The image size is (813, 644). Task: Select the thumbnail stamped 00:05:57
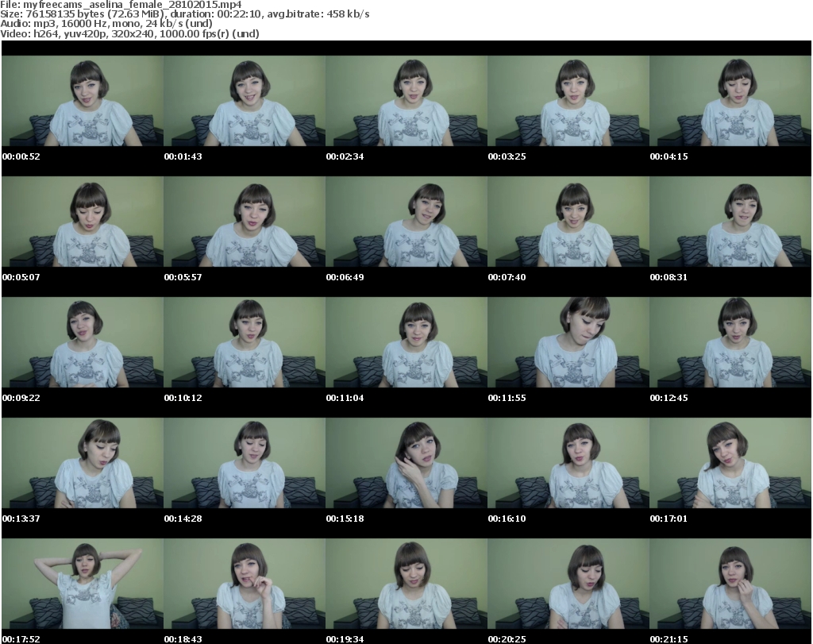click(245, 222)
